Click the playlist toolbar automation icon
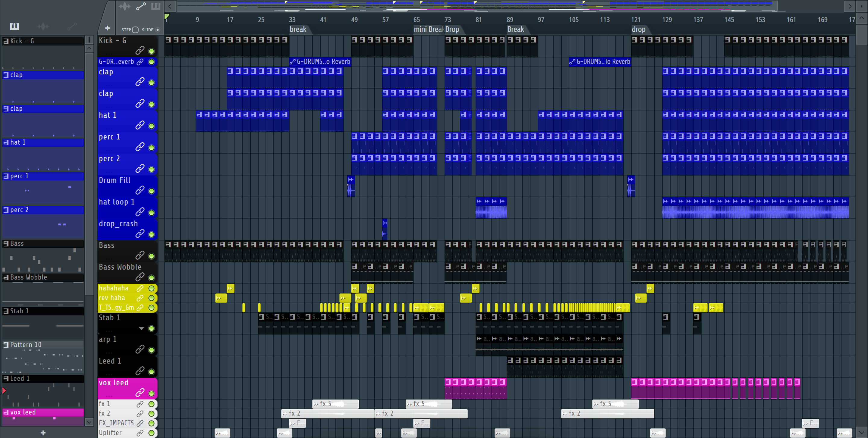The height and width of the screenshot is (438, 868). [141, 6]
